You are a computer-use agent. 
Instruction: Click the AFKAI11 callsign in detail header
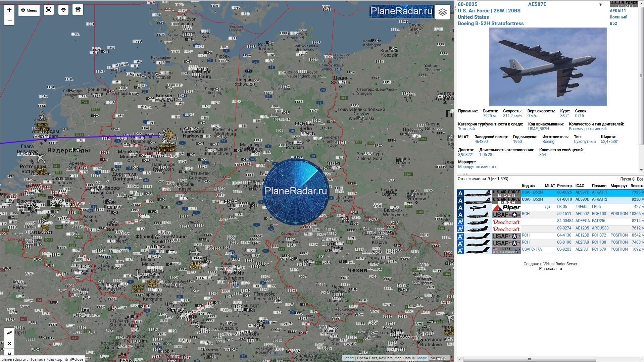[x=618, y=11]
